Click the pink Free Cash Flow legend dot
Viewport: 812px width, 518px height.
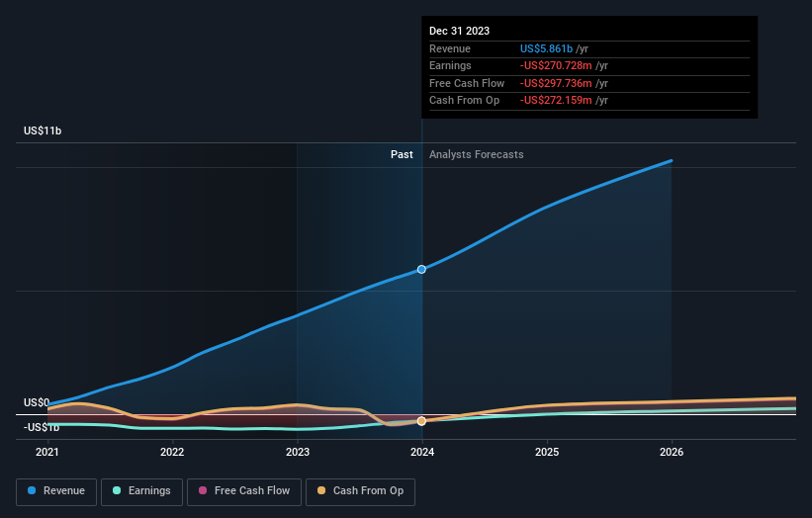point(203,490)
